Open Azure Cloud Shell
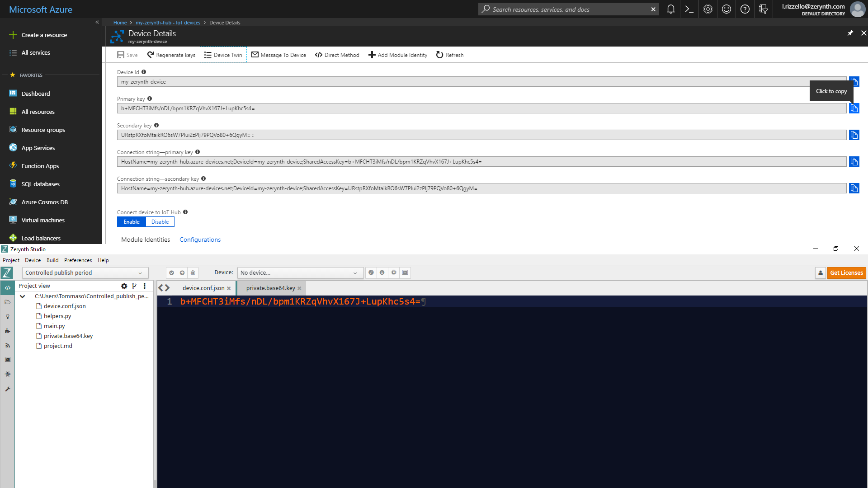The height and width of the screenshot is (488, 868). (x=689, y=9)
